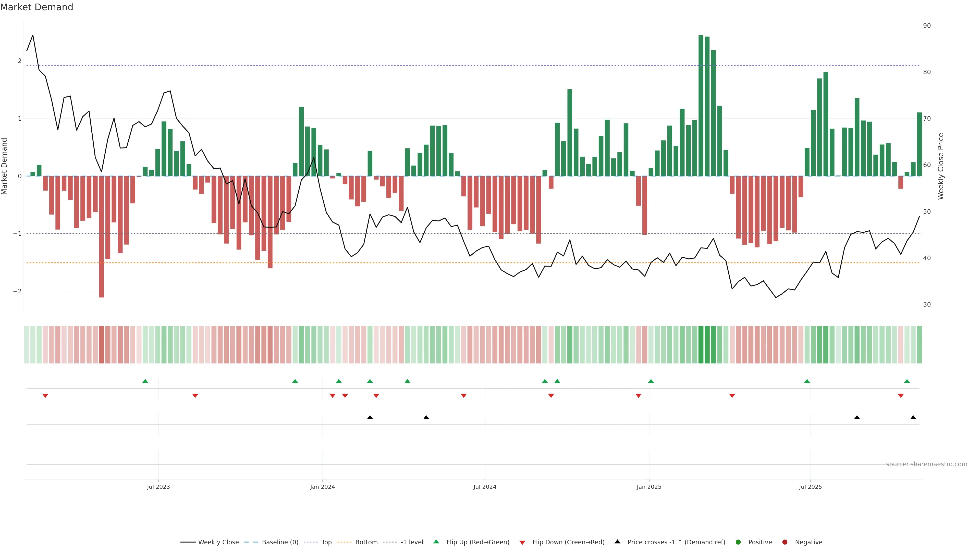Click the Jan 2024 axis label
The height and width of the screenshot is (551, 980).
pos(322,487)
